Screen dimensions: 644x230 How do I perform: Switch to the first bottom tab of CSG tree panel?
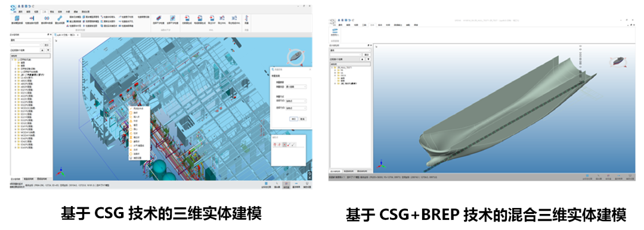(16, 179)
